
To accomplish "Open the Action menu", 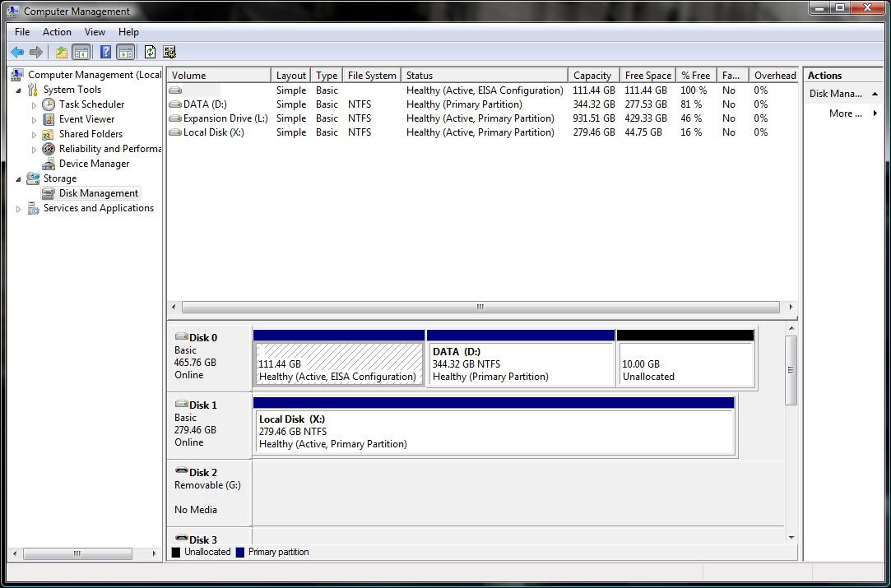I will [57, 32].
